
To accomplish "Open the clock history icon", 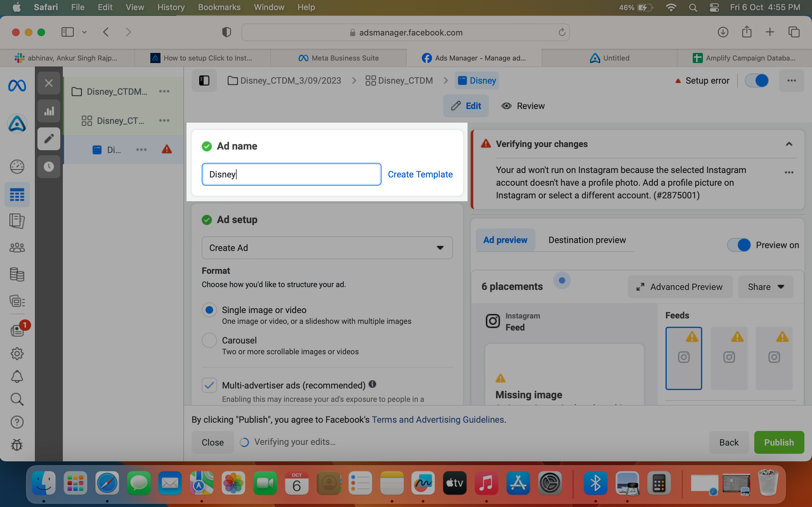I will pos(49,166).
